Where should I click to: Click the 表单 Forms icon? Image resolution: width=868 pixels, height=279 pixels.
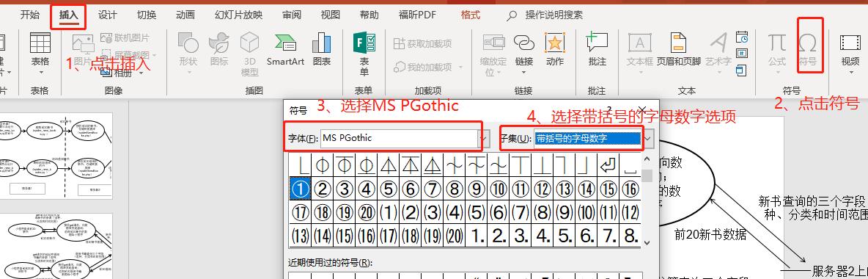364,43
